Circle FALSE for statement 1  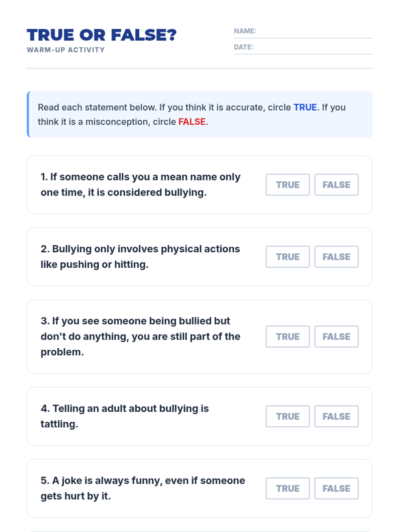(x=336, y=185)
